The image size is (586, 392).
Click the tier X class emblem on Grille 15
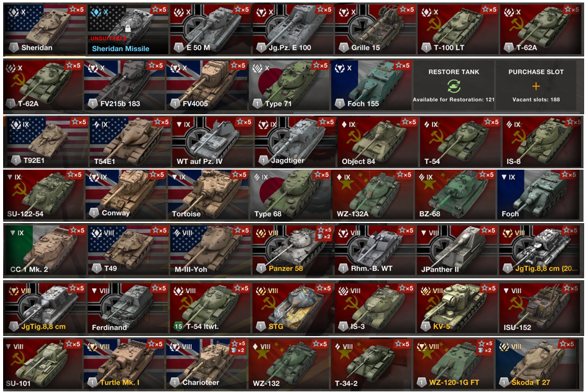point(344,12)
